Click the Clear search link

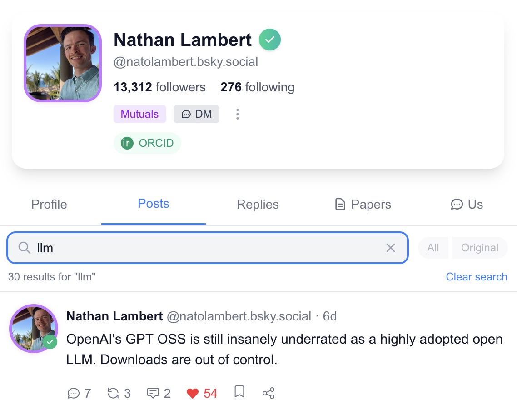(477, 277)
